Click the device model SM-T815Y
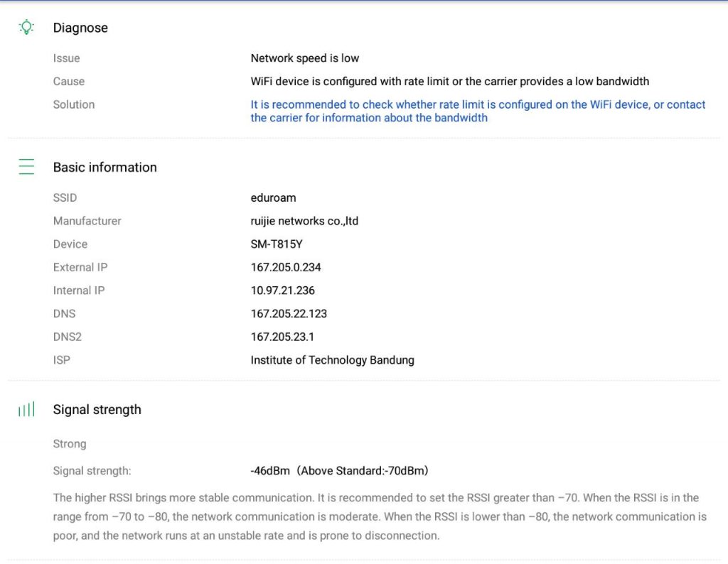Viewport: 728px width, 564px height. point(277,244)
